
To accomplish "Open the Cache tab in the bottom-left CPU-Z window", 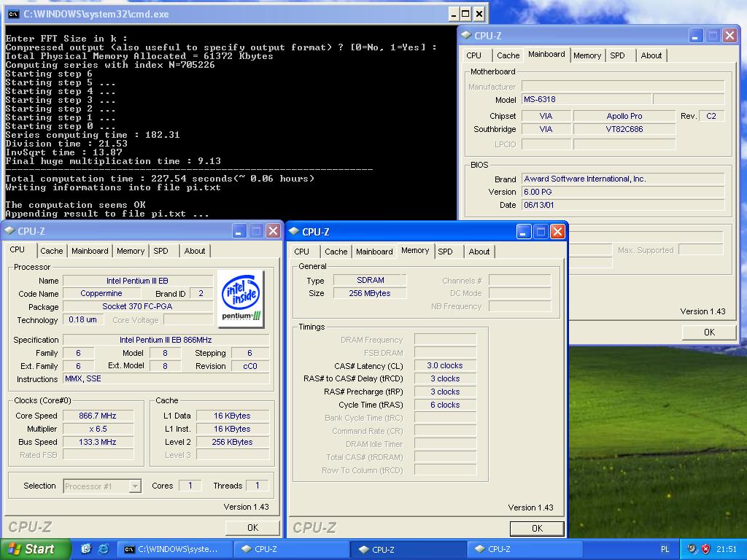I will click(x=52, y=251).
